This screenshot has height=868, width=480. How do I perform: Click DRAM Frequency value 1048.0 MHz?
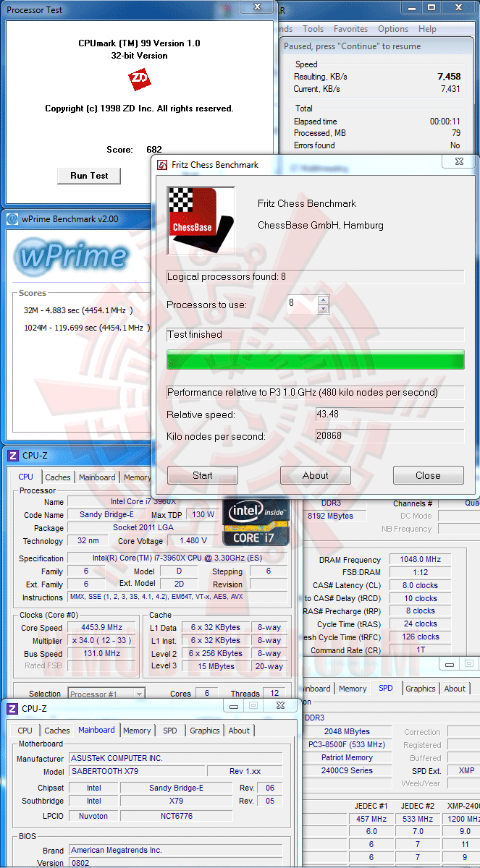pyautogui.click(x=421, y=559)
